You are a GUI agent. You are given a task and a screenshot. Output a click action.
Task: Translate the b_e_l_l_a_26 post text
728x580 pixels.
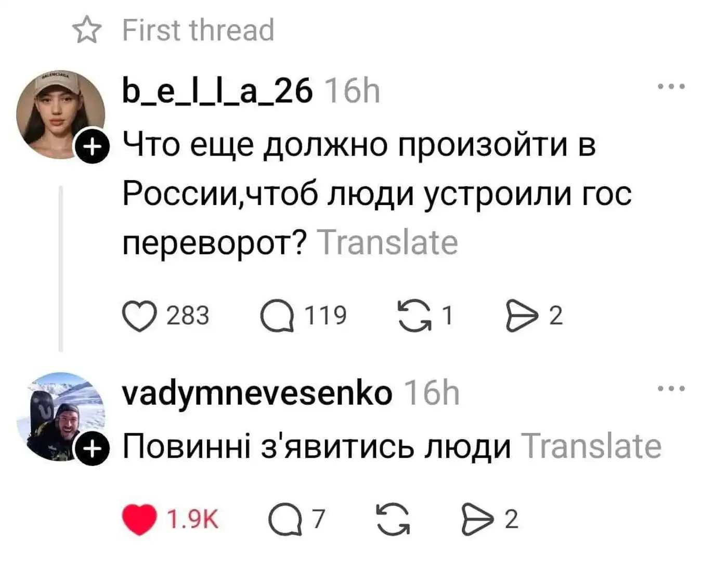(x=387, y=243)
